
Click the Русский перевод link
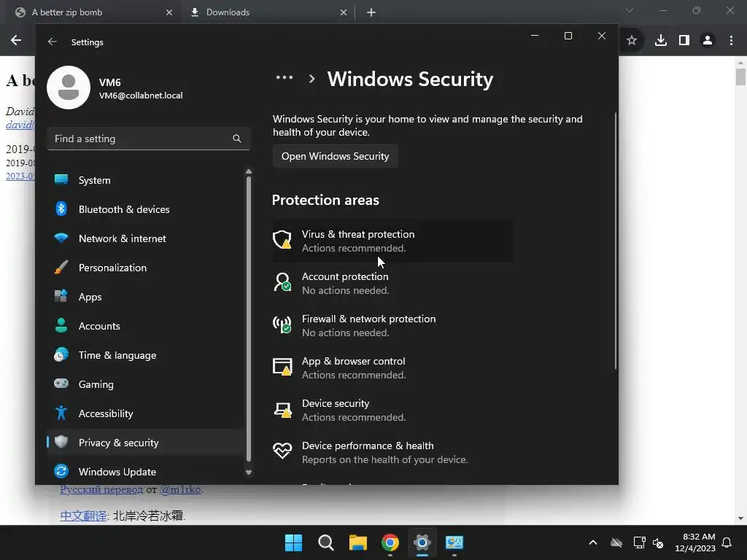[x=101, y=489]
